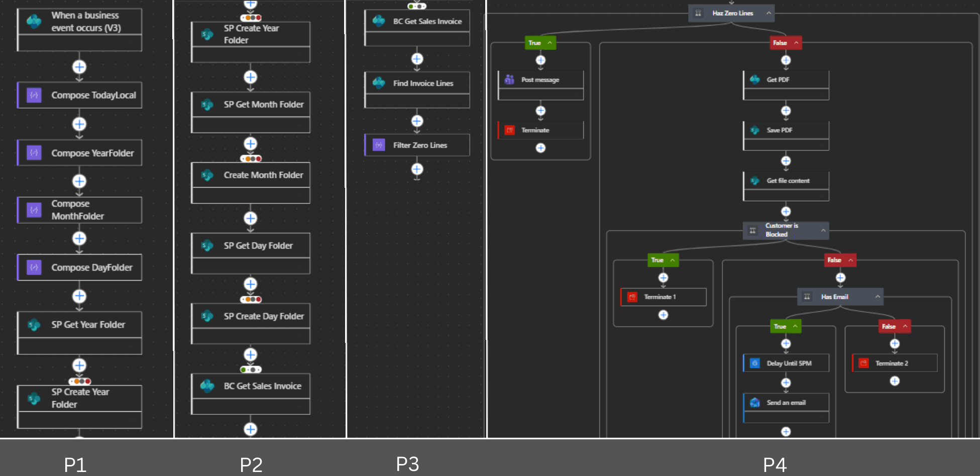Viewport: 980px width, 476px height.
Task: Click the Teams icon on Post message action
Action: point(509,79)
